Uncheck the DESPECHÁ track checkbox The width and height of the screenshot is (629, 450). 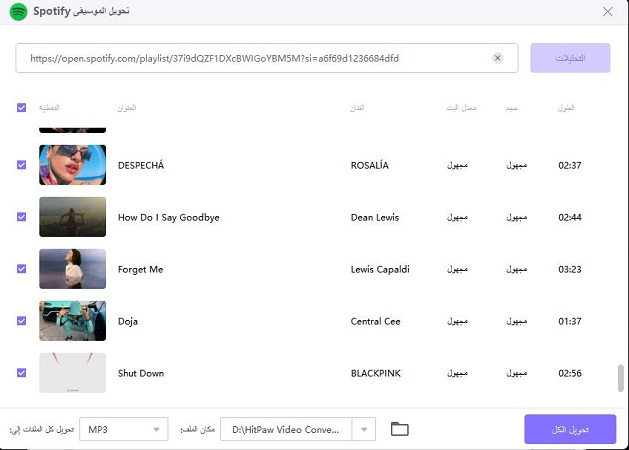(22, 165)
